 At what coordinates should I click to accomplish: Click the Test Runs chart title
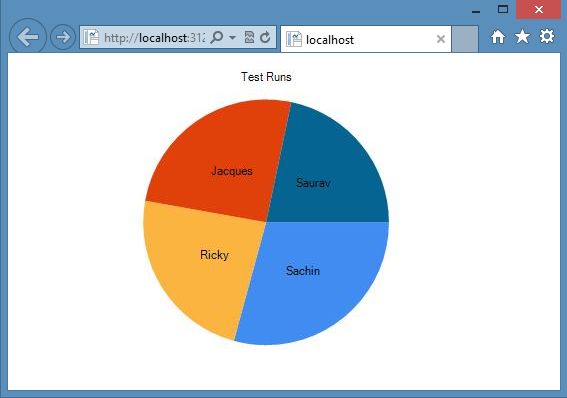tap(266, 77)
